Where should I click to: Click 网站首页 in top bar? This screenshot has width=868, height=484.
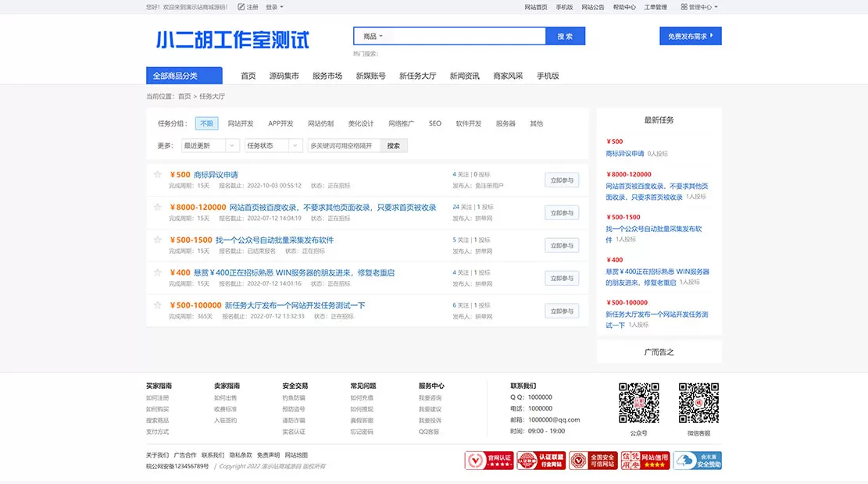pyautogui.click(x=535, y=7)
